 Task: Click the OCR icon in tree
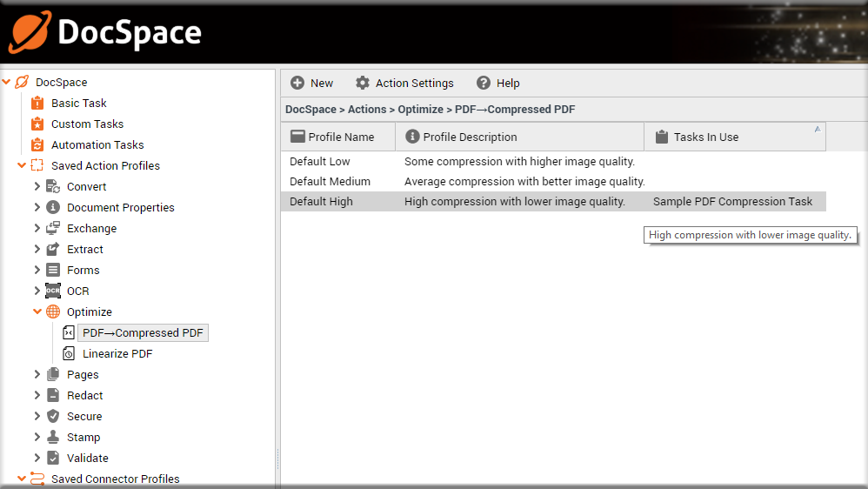(53, 291)
